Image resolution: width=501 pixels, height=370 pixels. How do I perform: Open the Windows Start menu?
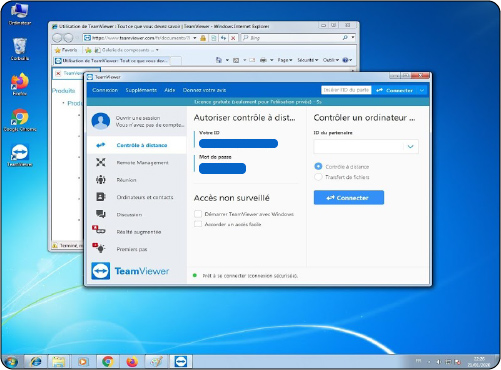[x=11, y=362]
